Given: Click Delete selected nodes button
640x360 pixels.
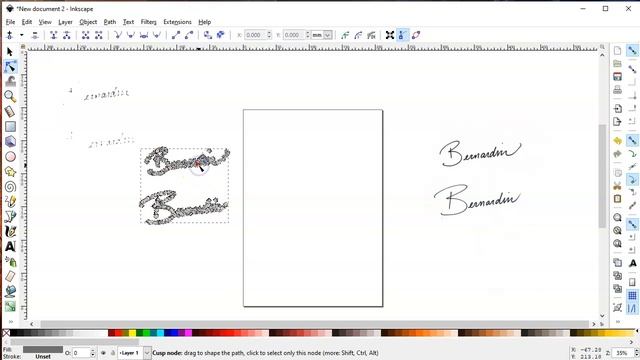Looking at the screenshot, I should click(x=35, y=35).
